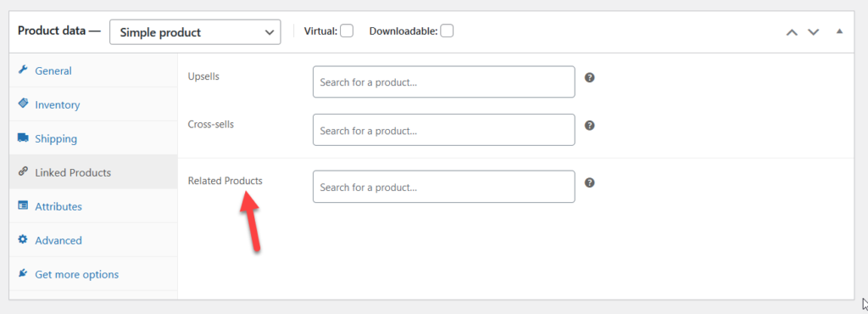Click the help icon next to Upsells

point(590,77)
